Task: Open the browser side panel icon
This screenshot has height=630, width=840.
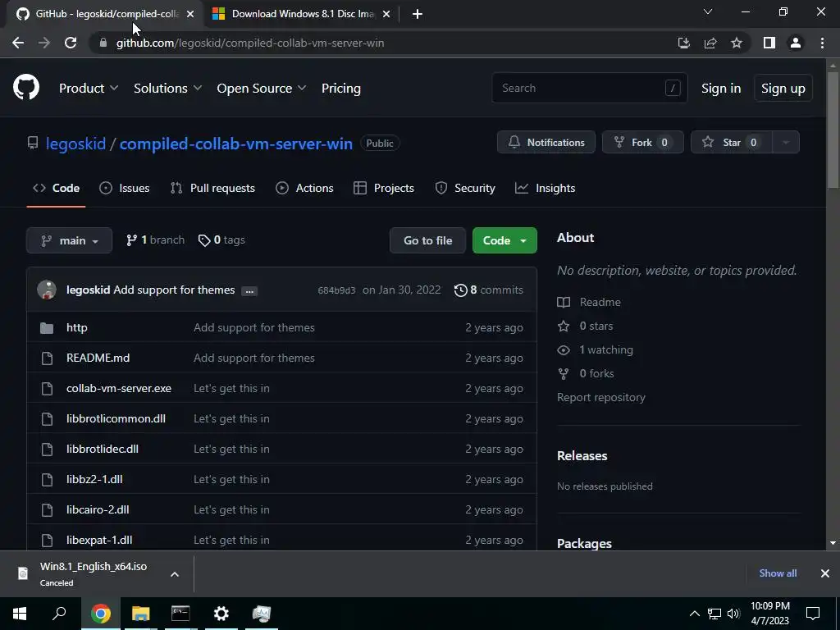Action: 769,43
